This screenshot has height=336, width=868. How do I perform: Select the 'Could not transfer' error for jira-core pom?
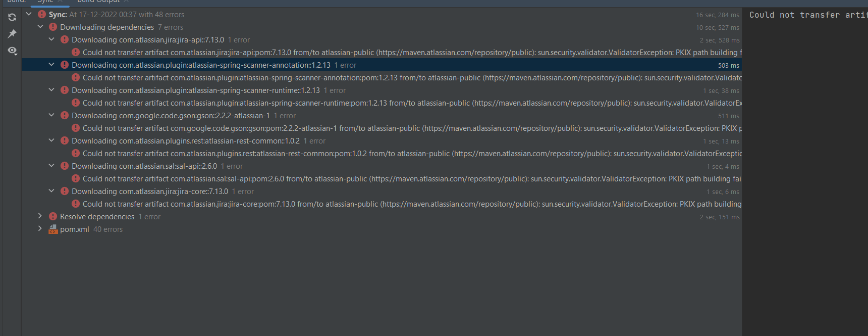pyautogui.click(x=382, y=204)
